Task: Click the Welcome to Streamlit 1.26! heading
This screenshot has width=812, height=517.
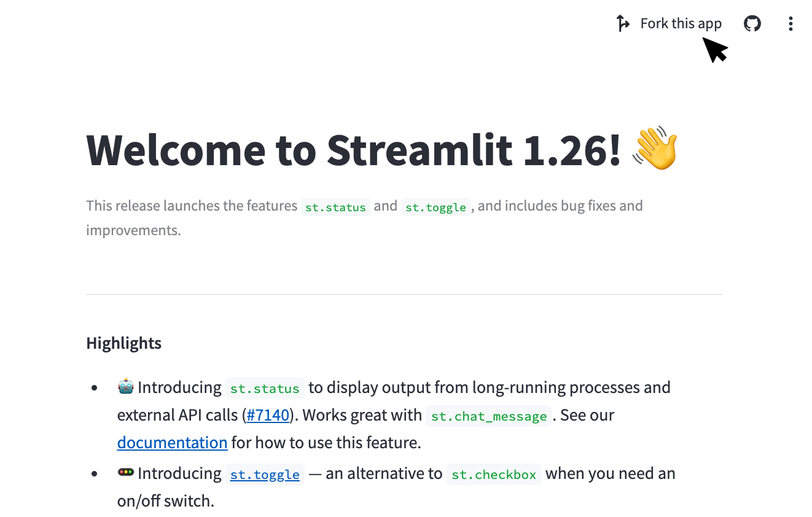Action: click(x=354, y=149)
